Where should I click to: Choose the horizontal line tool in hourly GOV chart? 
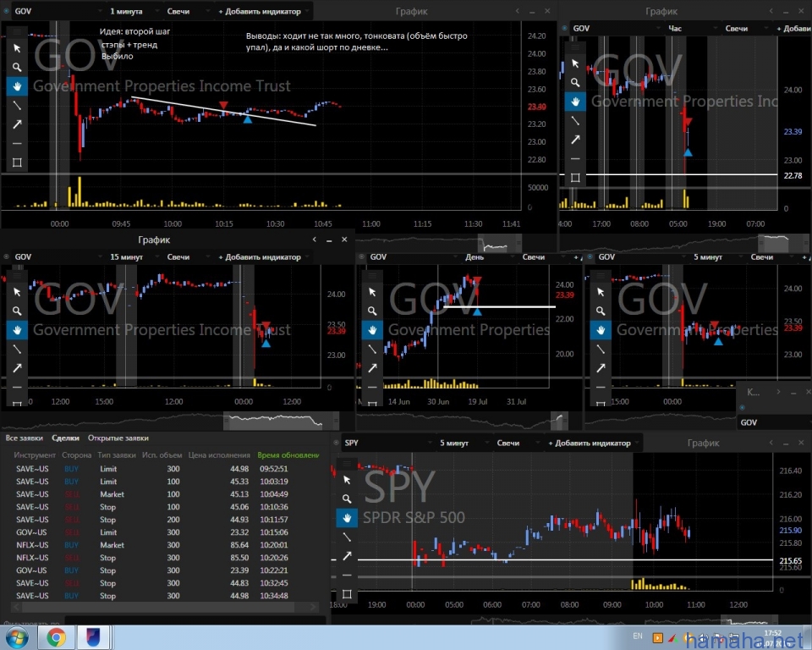[575, 158]
